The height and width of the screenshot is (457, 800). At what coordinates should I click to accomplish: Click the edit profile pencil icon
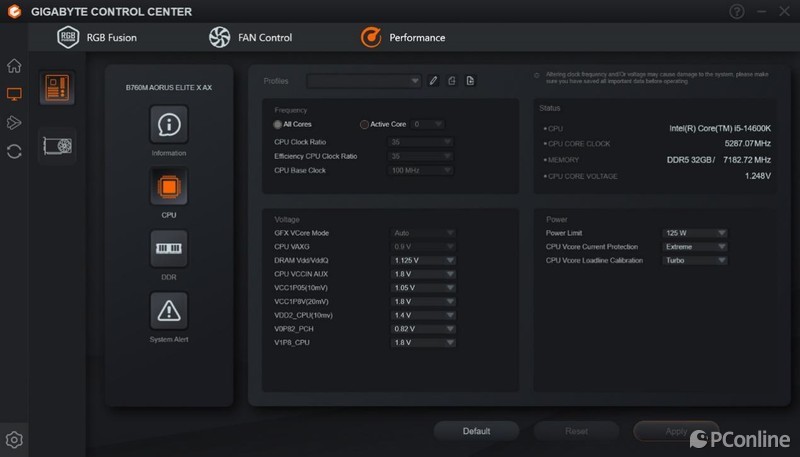coord(433,81)
